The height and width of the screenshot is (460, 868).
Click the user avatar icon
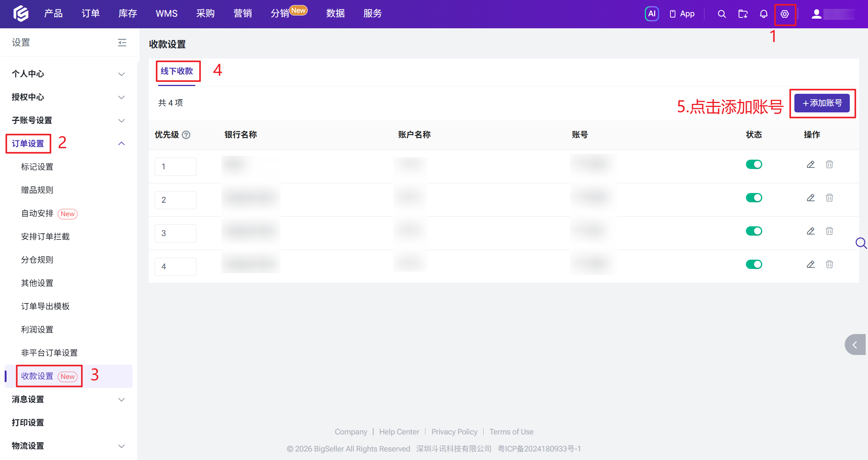pyautogui.click(x=816, y=14)
